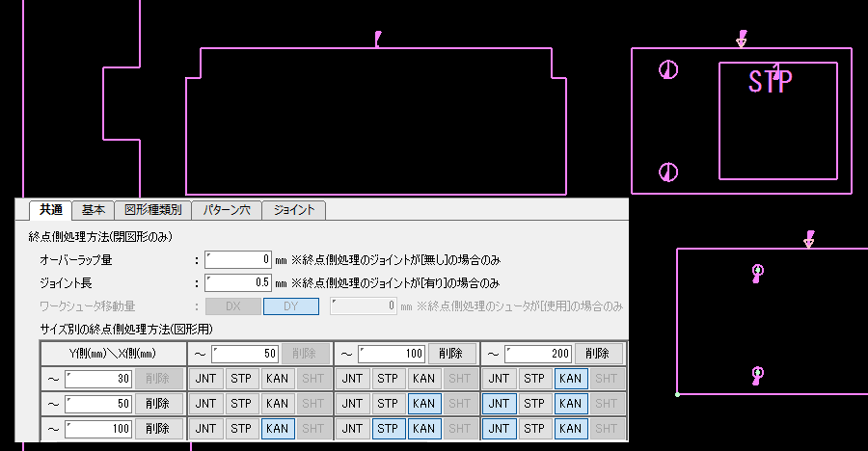The image size is (868, 451).
Task: Toggle STP for Y 50, X 100 cell
Action: coord(388,404)
